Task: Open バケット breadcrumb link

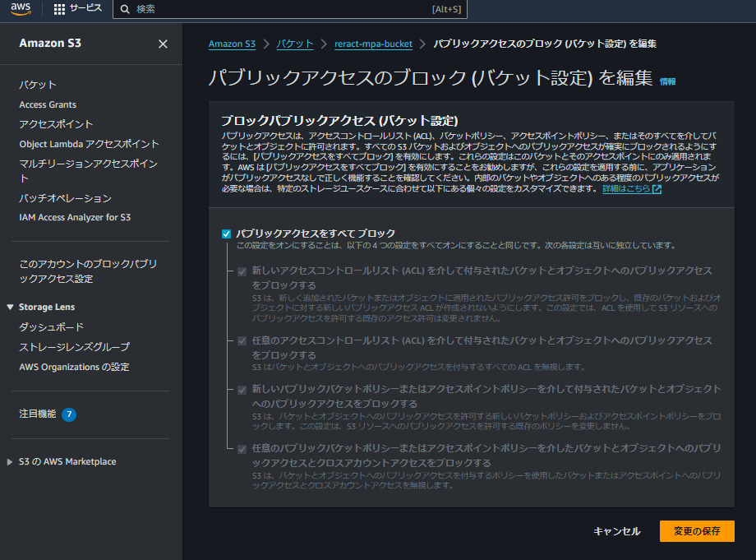Action: click(294, 44)
